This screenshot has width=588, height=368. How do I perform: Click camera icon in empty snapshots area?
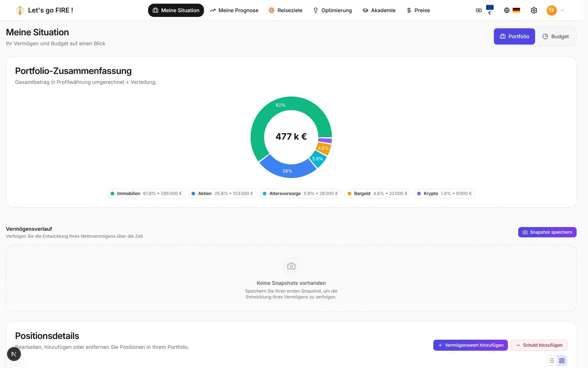291,266
